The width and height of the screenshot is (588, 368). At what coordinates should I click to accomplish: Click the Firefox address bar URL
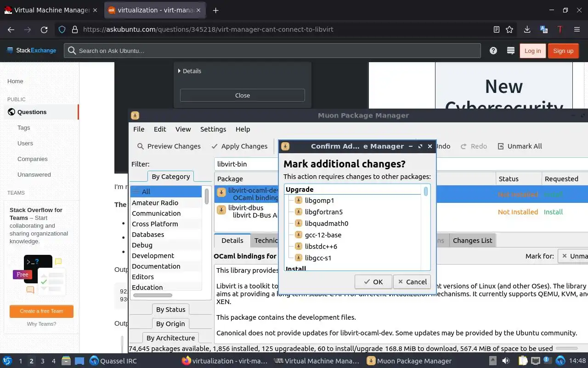pyautogui.click(x=208, y=29)
